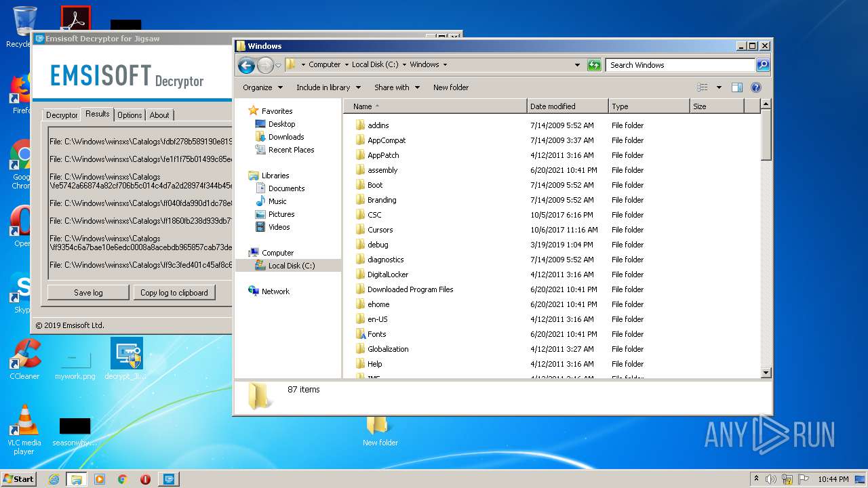Open the Organize dropdown menu
The width and height of the screenshot is (868, 488).
pyautogui.click(x=262, y=87)
